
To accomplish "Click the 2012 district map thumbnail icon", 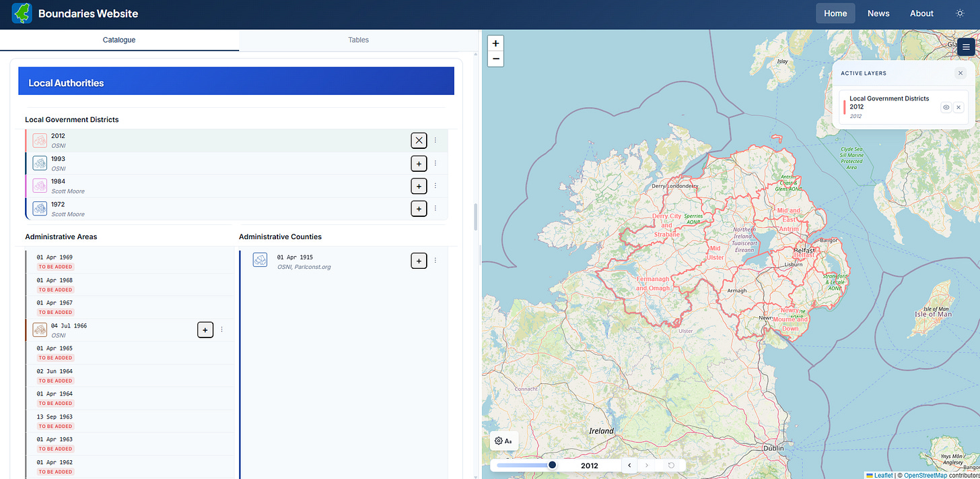I will point(40,140).
